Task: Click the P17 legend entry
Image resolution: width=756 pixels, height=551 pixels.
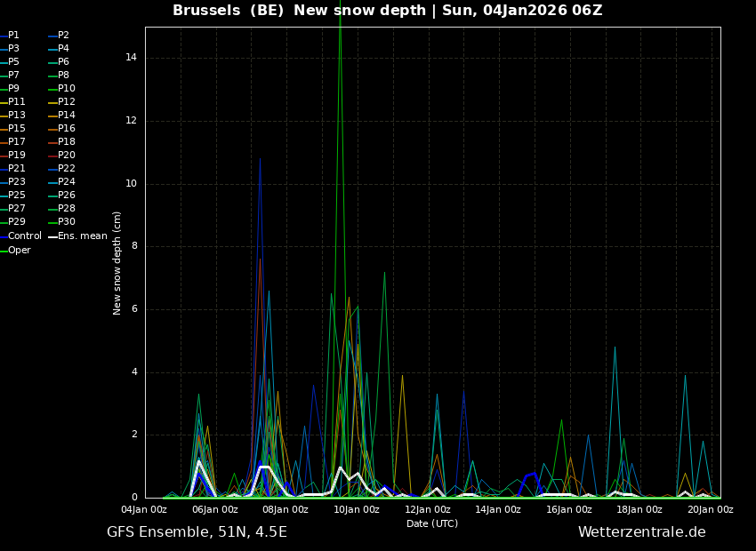Action: (x=12, y=142)
